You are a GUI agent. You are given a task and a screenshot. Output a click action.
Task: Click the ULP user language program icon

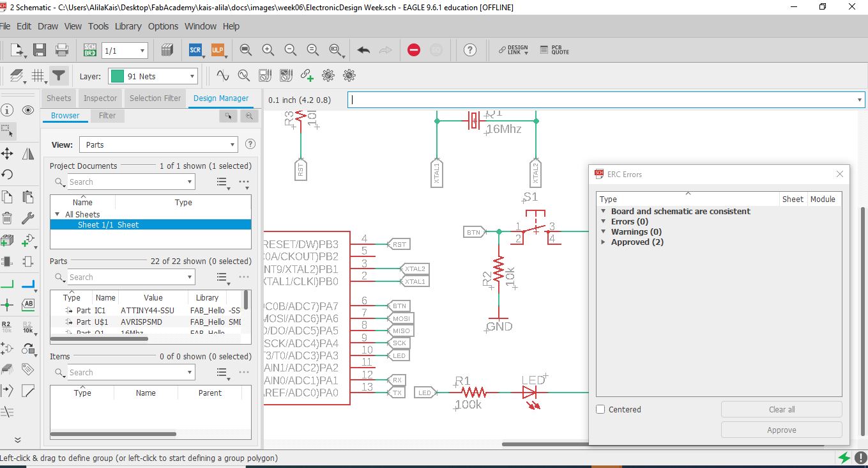coord(217,50)
